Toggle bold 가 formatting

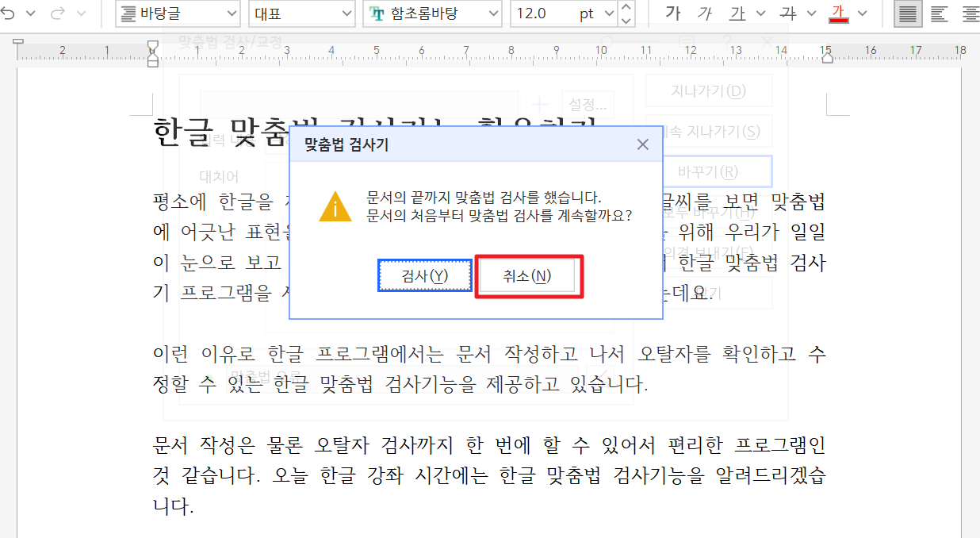(673, 13)
